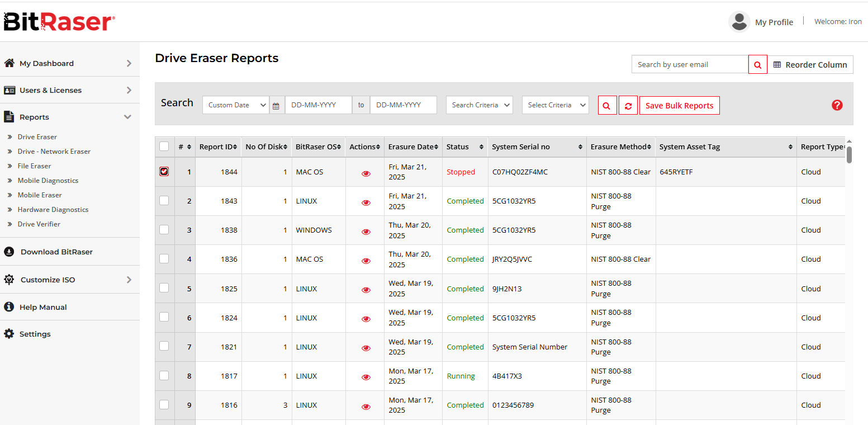Sort by System Serial no column arrows
Screen dimensions: 868x425
[581, 147]
